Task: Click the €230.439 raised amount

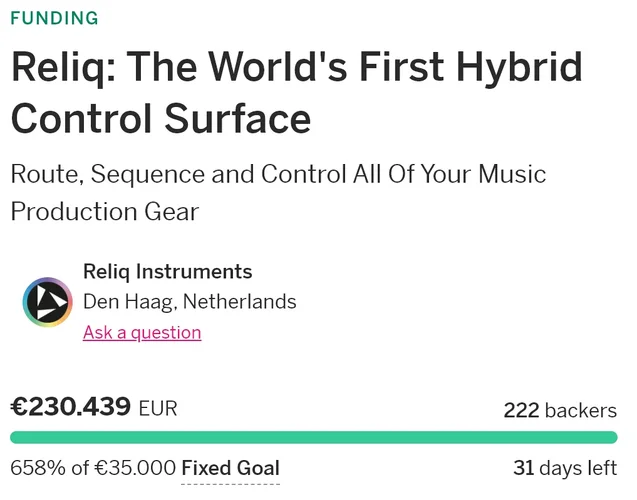Action: point(70,407)
